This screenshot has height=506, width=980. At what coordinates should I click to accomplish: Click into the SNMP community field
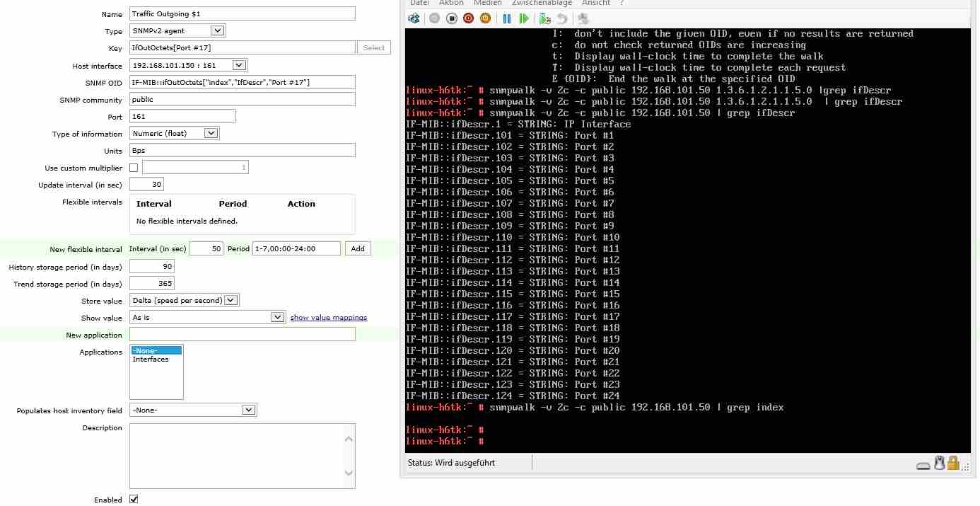click(x=242, y=100)
